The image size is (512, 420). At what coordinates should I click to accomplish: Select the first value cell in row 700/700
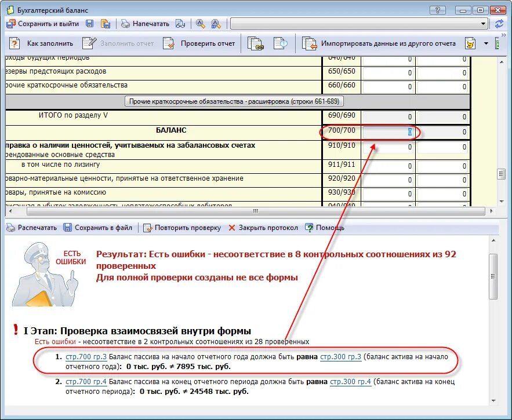(x=388, y=132)
